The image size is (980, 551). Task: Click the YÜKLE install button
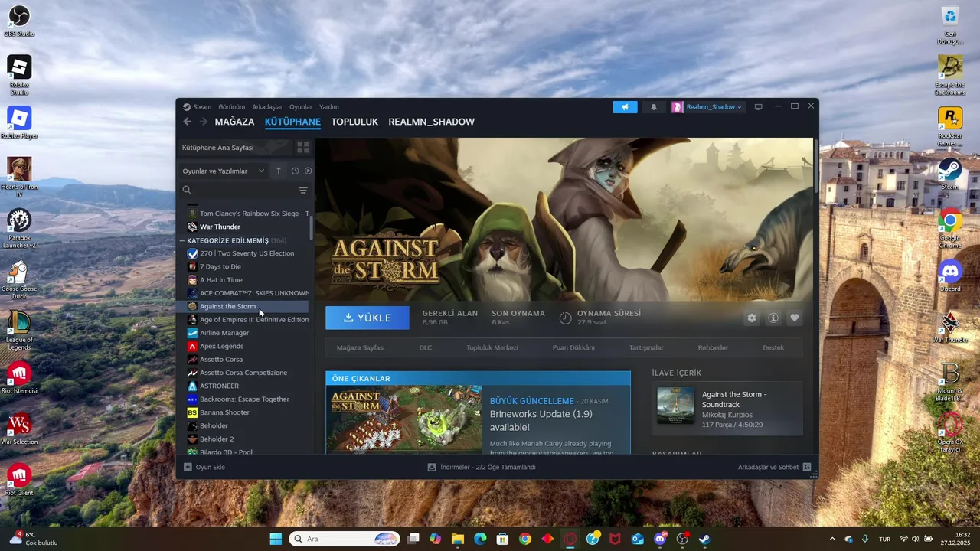click(x=367, y=318)
